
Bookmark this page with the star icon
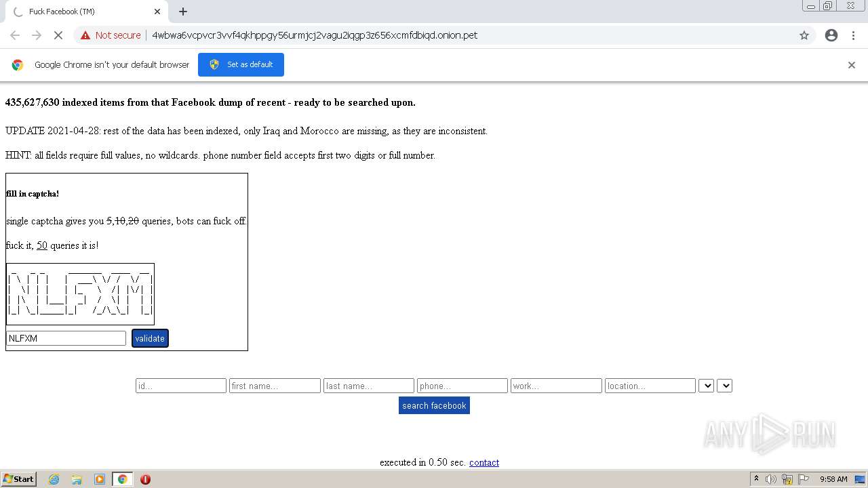click(x=804, y=35)
